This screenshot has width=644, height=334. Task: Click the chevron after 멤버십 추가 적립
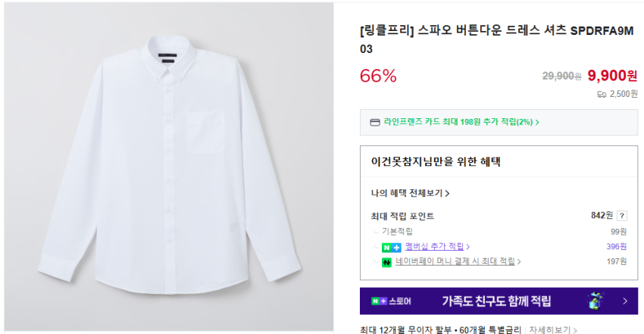click(468, 247)
